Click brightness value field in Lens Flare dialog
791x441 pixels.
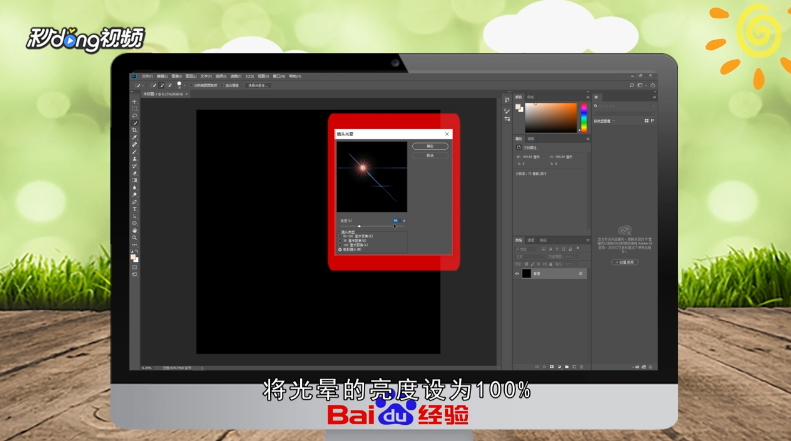tap(397, 220)
